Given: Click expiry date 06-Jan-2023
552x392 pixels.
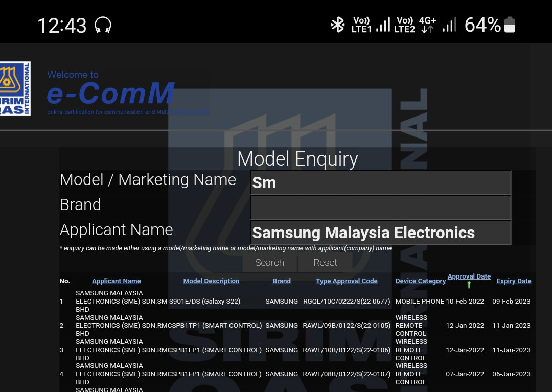Looking at the screenshot, I should (x=511, y=374).
